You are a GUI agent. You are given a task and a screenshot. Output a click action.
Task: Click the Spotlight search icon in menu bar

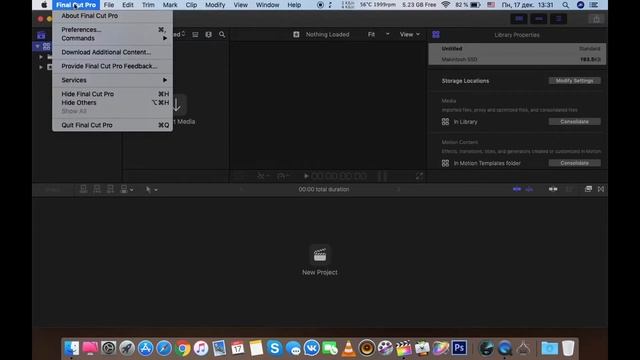coord(565,5)
